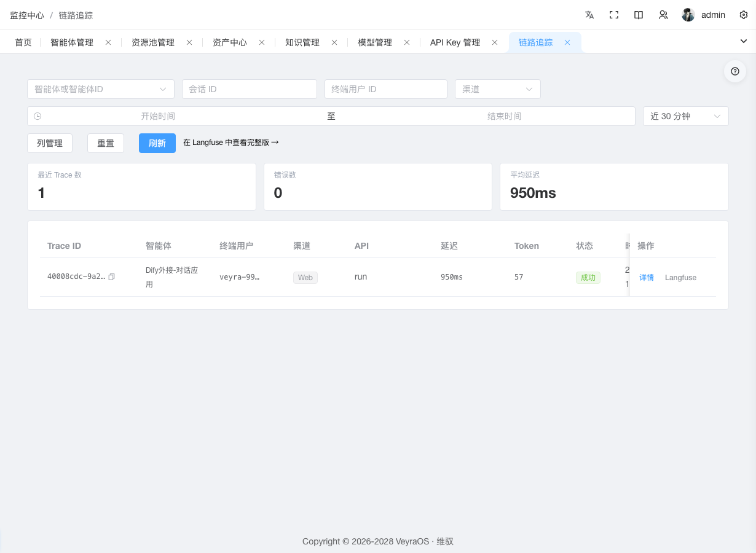Click the 重置 button
This screenshot has height=553, width=756.
[106, 143]
